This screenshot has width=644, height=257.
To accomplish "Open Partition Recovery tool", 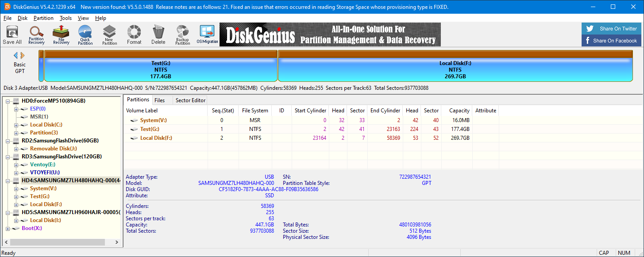I will (x=36, y=35).
